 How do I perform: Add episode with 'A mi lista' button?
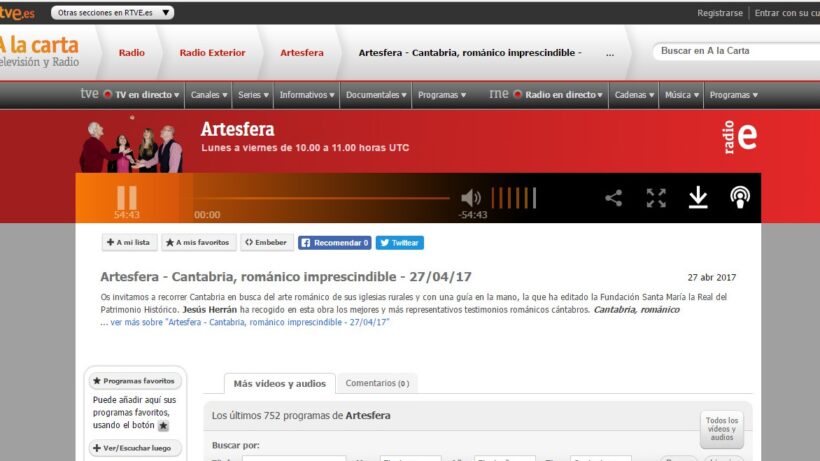pyautogui.click(x=129, y=243)
